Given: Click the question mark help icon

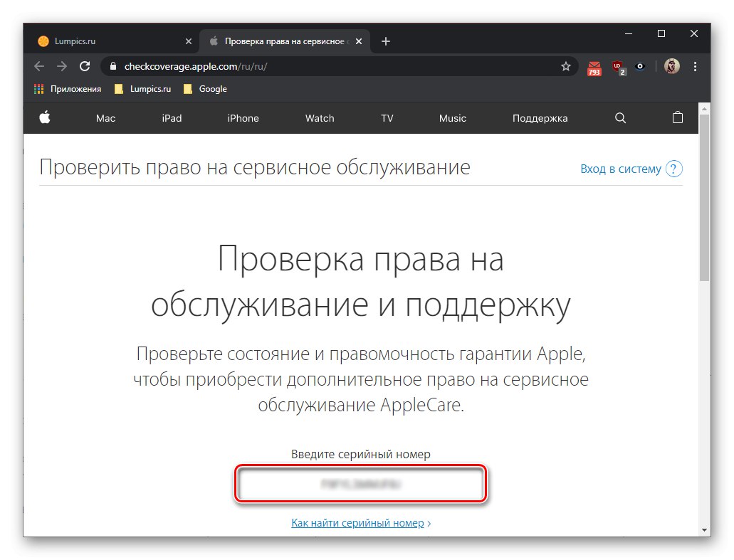Looking at the screenshot, I should 673,169.
